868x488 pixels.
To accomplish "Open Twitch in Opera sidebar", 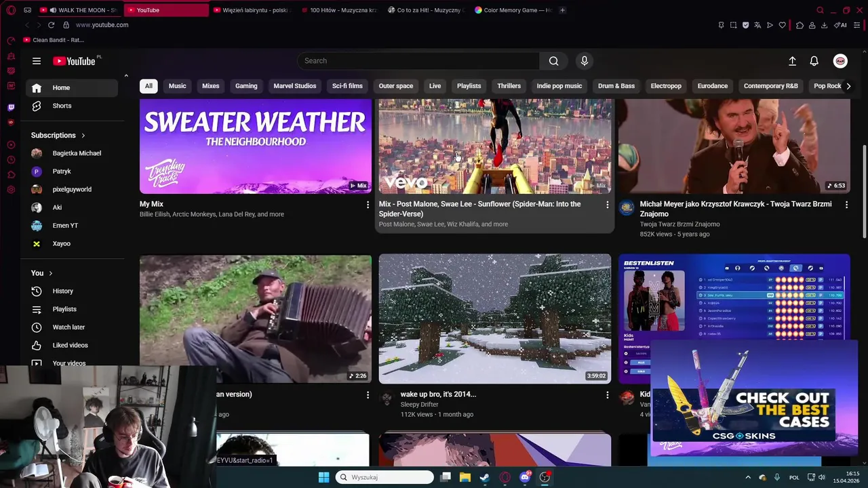I will click(11, 107).
